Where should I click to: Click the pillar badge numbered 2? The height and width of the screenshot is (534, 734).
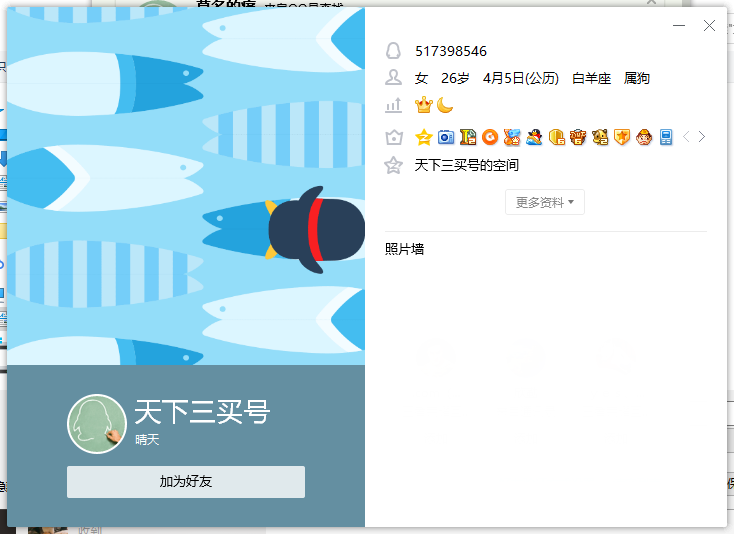point(468,137)
